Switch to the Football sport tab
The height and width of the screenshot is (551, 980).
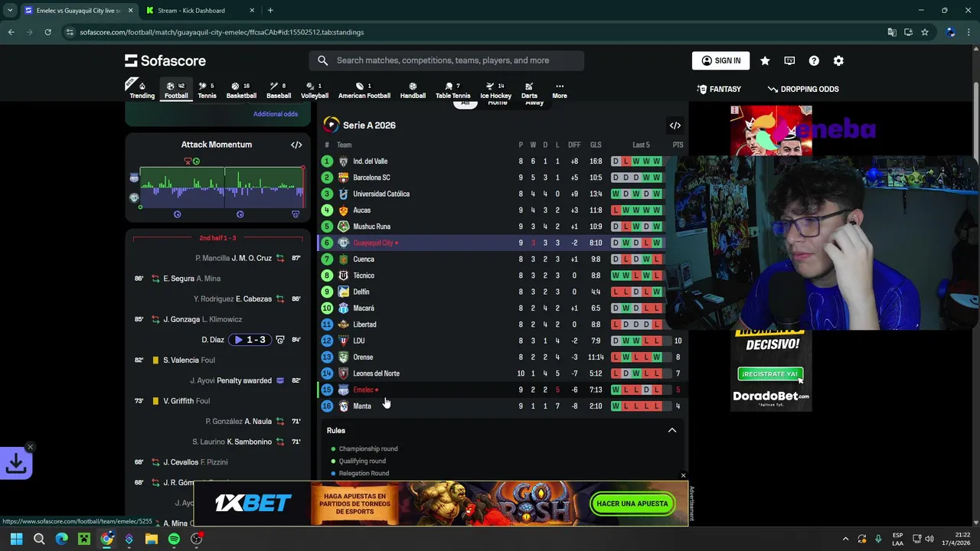click(x=176, y=90)
